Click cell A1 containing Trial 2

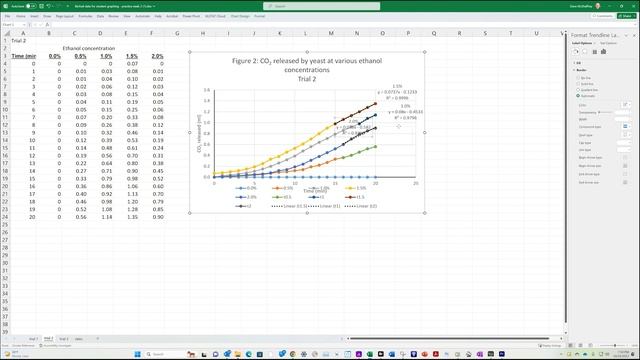pyautogui.click(x=23, y=40)
